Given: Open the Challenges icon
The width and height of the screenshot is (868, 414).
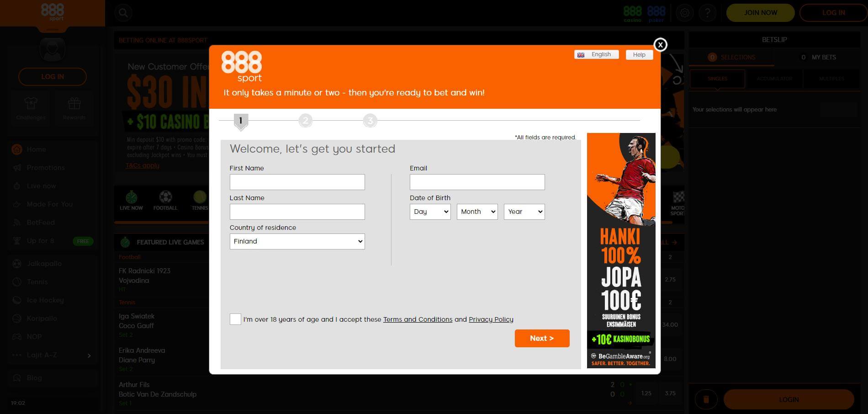Looking at the screenshot, I should click(31, 108).
